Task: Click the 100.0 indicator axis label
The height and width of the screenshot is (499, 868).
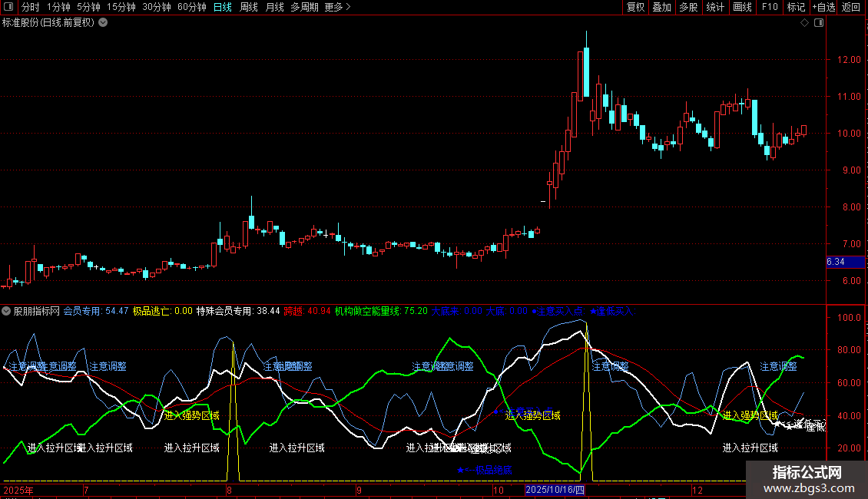Action: click(x=849, y=318)
